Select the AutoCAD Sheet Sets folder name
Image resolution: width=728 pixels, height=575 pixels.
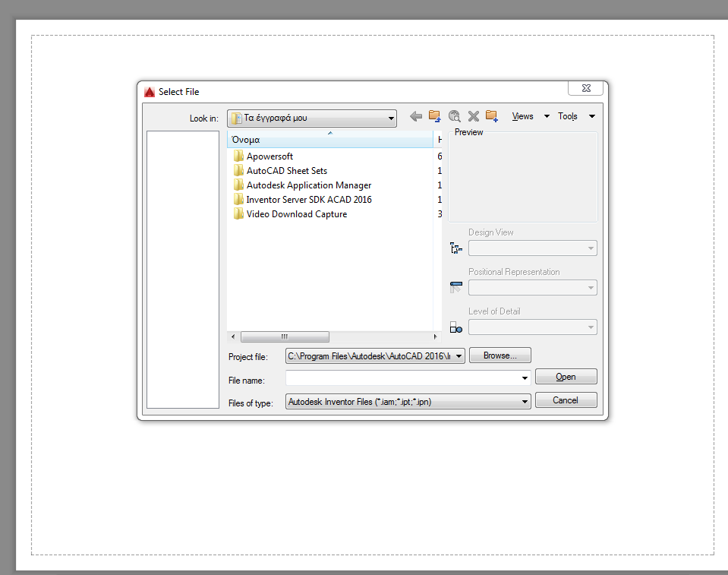pyautogui.click(x=287, y=171)
